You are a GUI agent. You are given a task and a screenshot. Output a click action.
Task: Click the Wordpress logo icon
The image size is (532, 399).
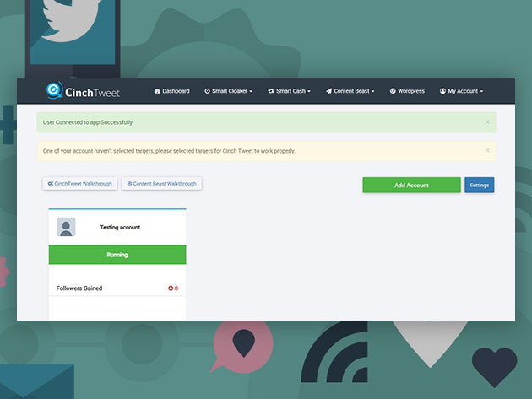coord(393,91)
